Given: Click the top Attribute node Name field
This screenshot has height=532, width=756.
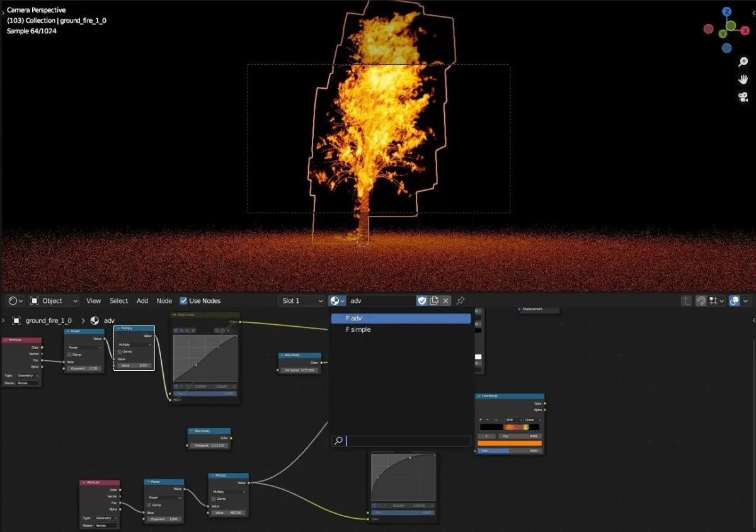Looking at the screenshot, I should (x=27, y=383).
